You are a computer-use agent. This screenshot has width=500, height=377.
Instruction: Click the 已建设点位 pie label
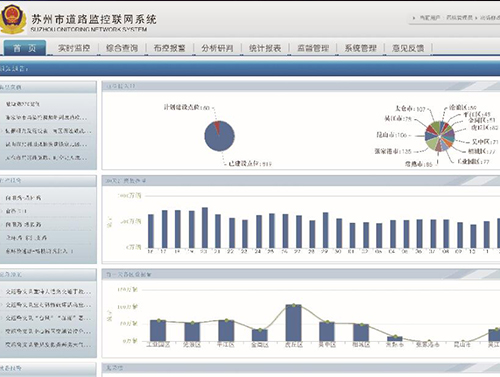coord(250,164)
